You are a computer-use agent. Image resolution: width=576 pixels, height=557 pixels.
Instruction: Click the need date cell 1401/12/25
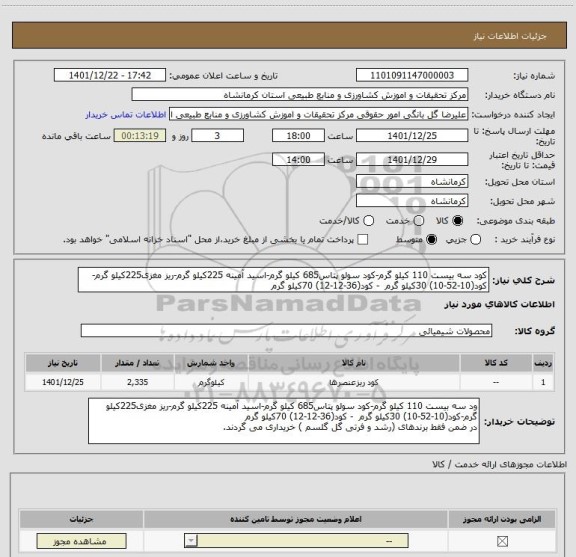(63, 382)
